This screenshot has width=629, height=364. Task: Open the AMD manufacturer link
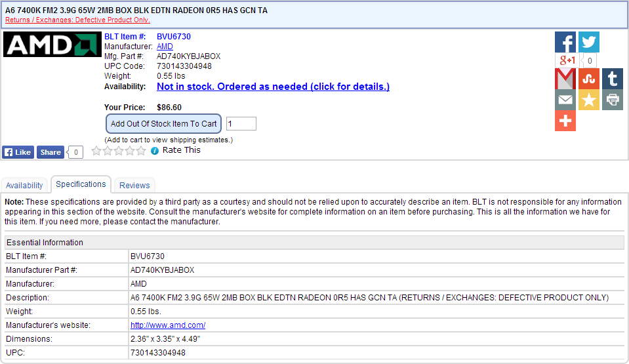tap(165, 47)
